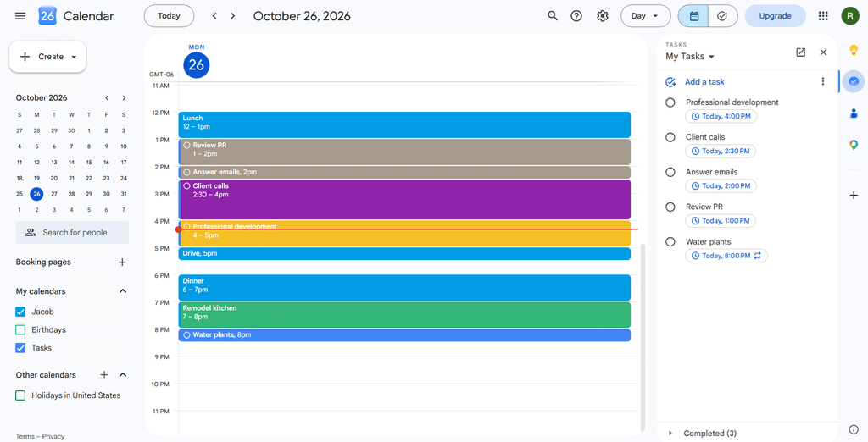This screenshot has height=442, width=868.
Task: Create a new booking page plus
Action: 122,262
